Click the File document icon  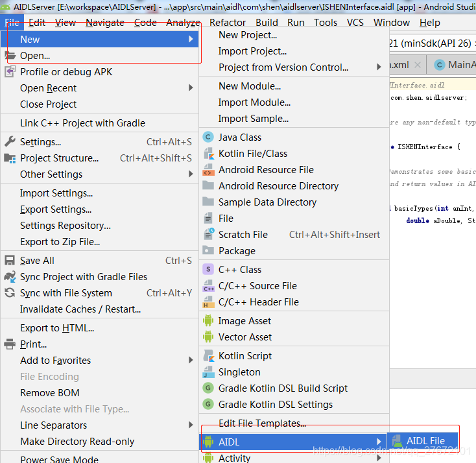[x=208, y=219]
